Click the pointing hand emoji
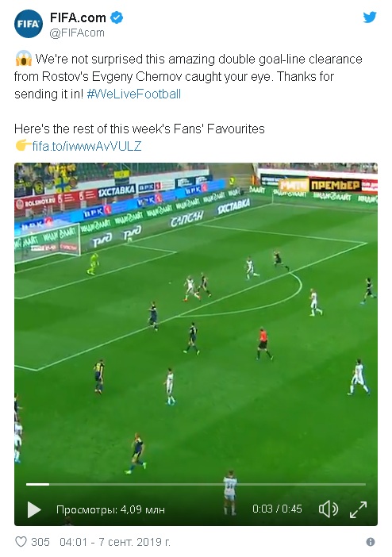The image size is (392, 557). coord(23,146)
